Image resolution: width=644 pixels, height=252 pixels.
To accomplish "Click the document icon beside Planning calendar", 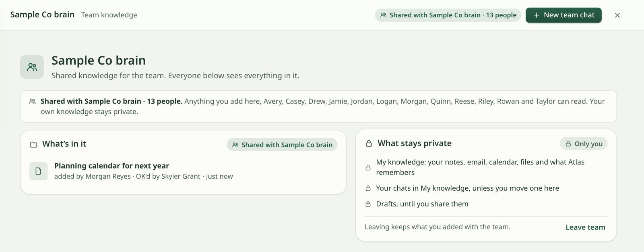I will [39, 171].
